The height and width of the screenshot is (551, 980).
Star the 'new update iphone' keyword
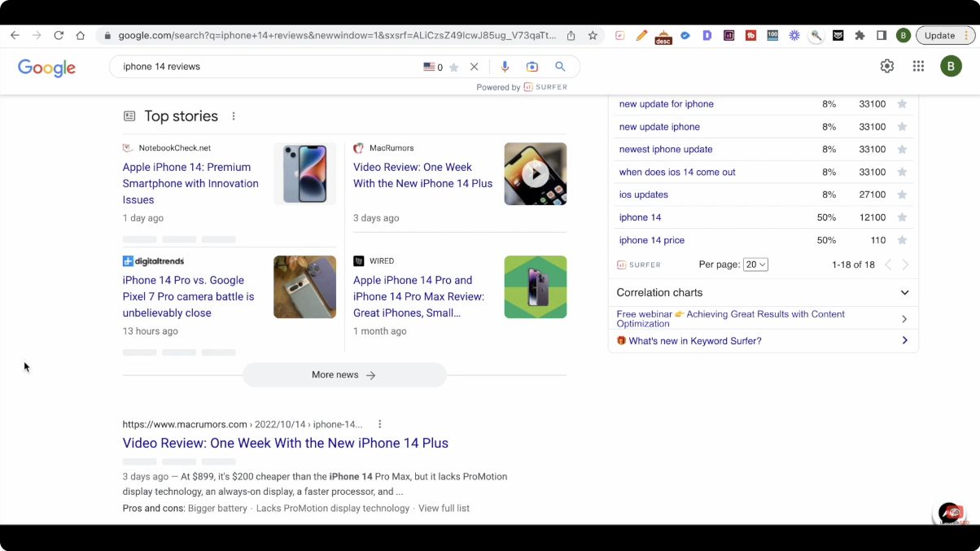tap(902, 126)
